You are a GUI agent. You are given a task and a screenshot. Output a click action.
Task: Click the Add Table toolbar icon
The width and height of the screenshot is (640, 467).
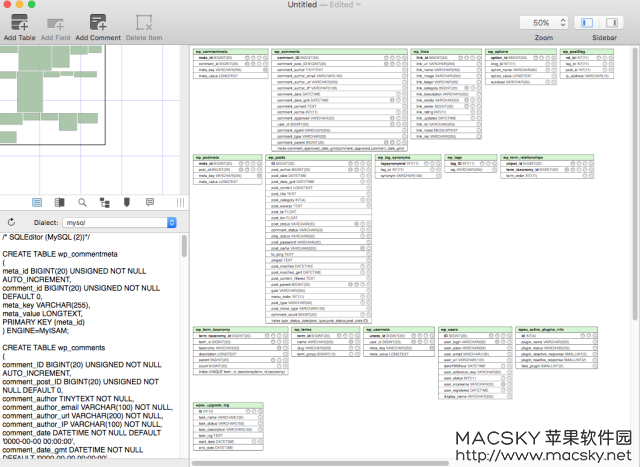[19, 23]
